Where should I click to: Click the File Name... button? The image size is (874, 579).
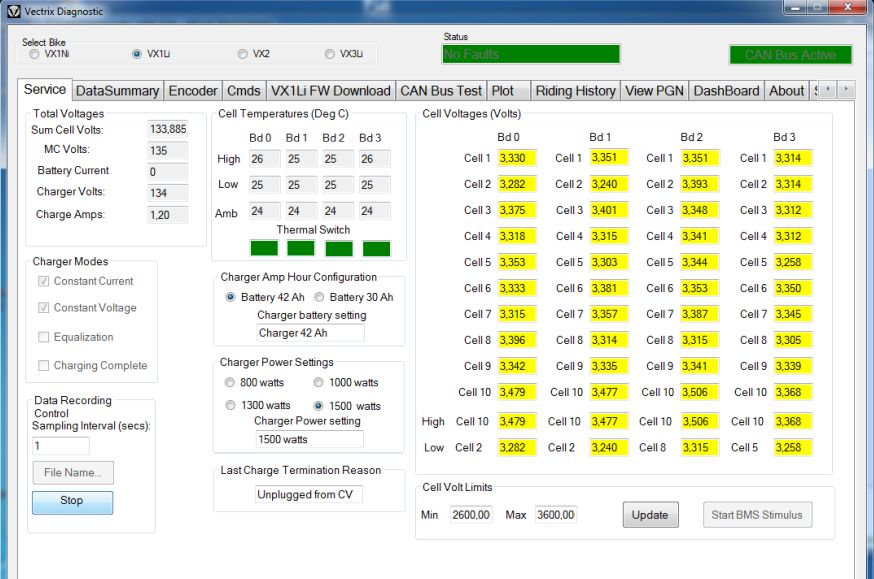[x=73, y=472]
